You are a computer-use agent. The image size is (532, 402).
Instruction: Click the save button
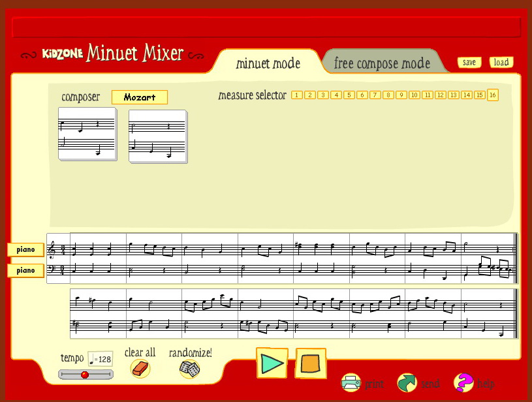469,63
